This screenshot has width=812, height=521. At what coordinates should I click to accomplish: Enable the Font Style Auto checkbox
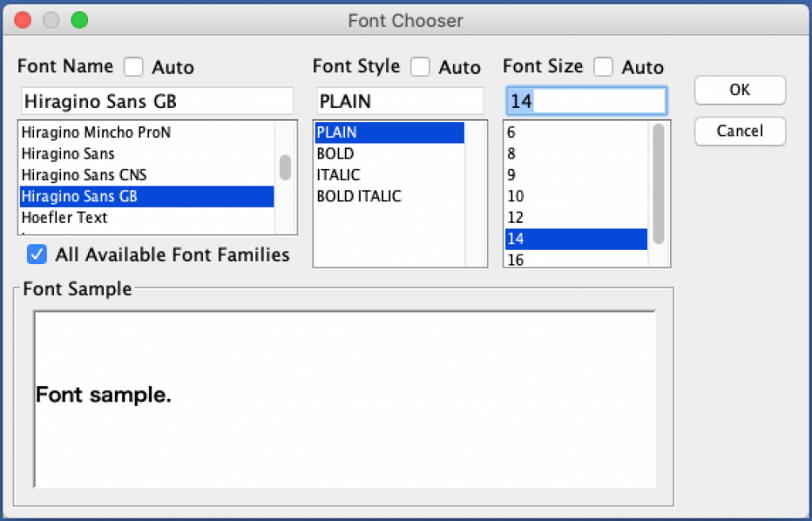coord(420,67)
